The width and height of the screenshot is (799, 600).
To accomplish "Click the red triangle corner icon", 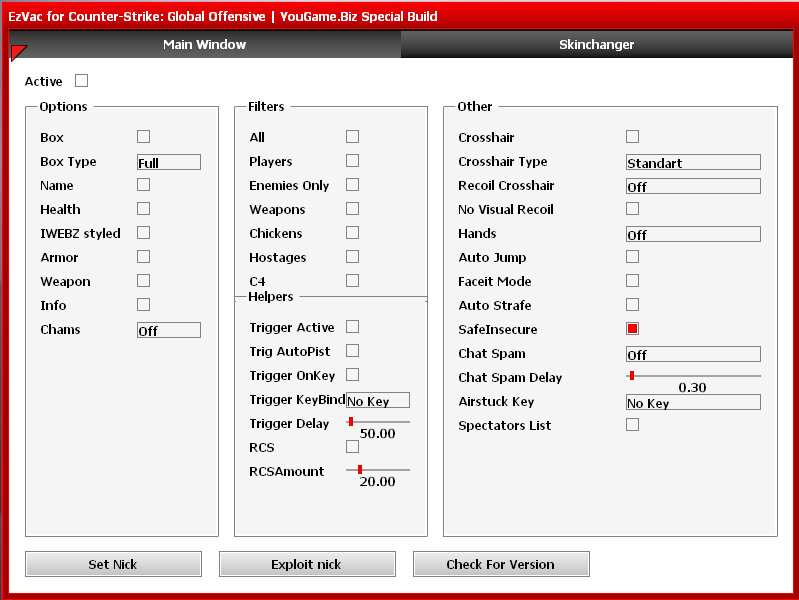I will pyautogui.click(x=17, y=52).
